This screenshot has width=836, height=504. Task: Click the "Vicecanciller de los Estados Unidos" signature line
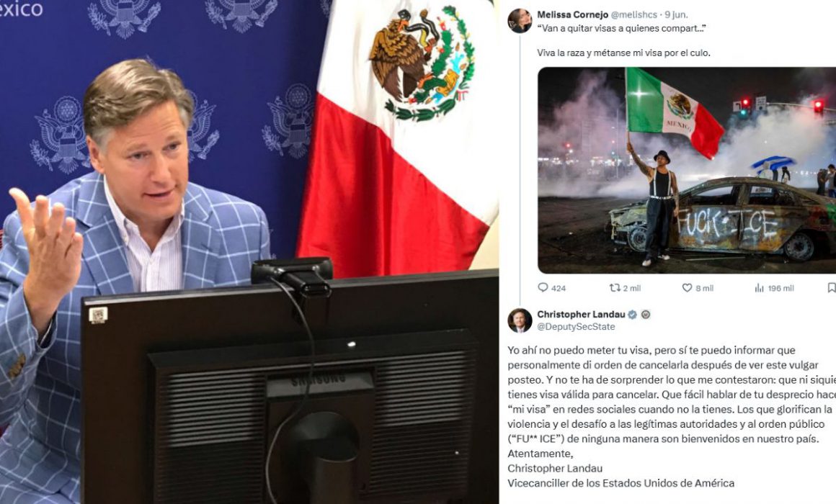click(621, 483)
